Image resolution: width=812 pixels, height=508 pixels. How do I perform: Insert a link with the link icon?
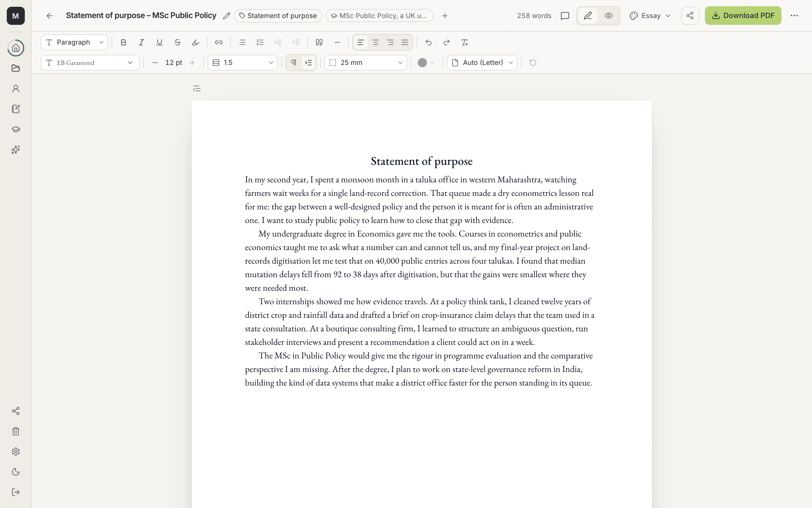click(x=219, y=42)
